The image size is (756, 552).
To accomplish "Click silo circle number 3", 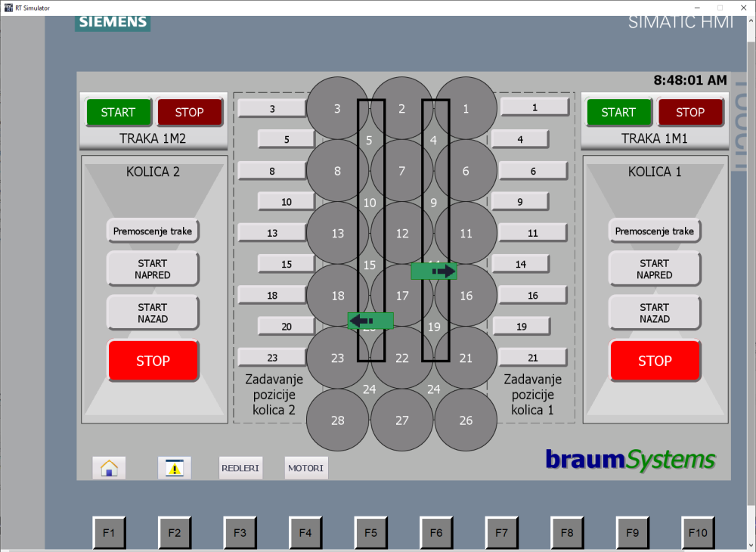I will click(x=337, y=109).
